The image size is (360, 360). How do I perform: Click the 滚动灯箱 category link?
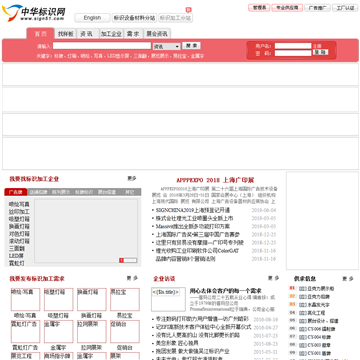pos(19,241)
